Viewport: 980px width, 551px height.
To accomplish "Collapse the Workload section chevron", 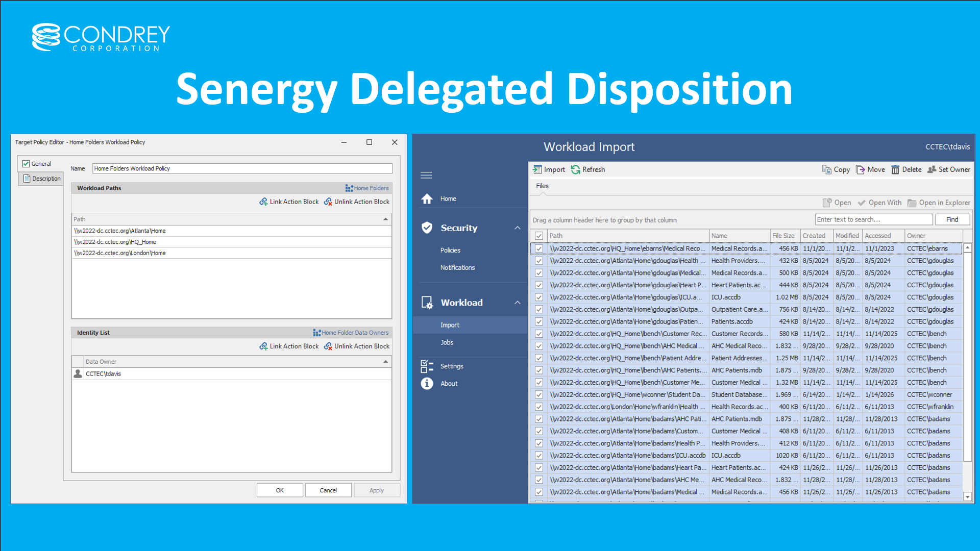I will 518,303.
